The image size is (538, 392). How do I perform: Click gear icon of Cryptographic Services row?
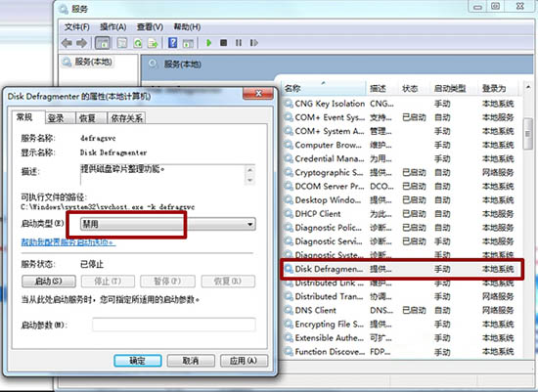289,172
